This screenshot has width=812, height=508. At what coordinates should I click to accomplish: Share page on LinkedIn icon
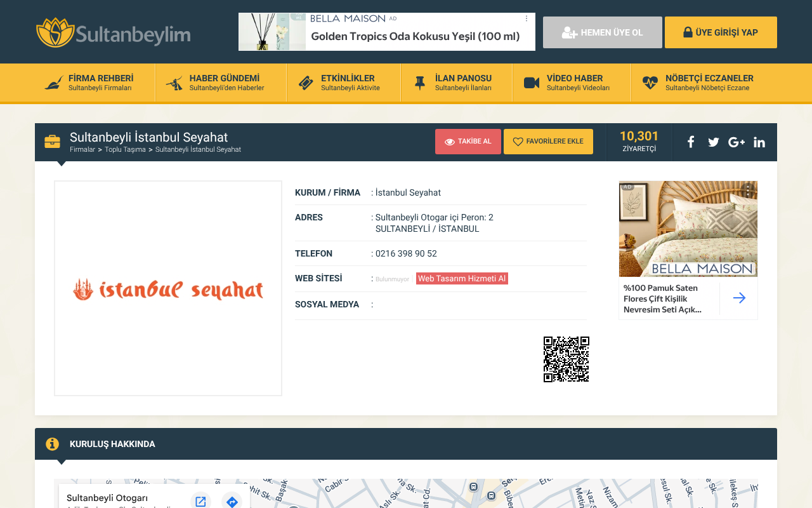(759, 142)
